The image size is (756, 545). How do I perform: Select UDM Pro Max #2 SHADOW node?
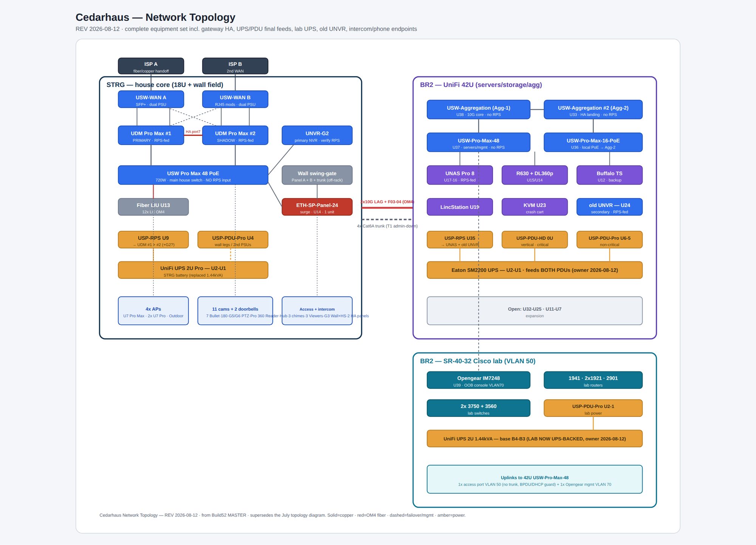235,135
